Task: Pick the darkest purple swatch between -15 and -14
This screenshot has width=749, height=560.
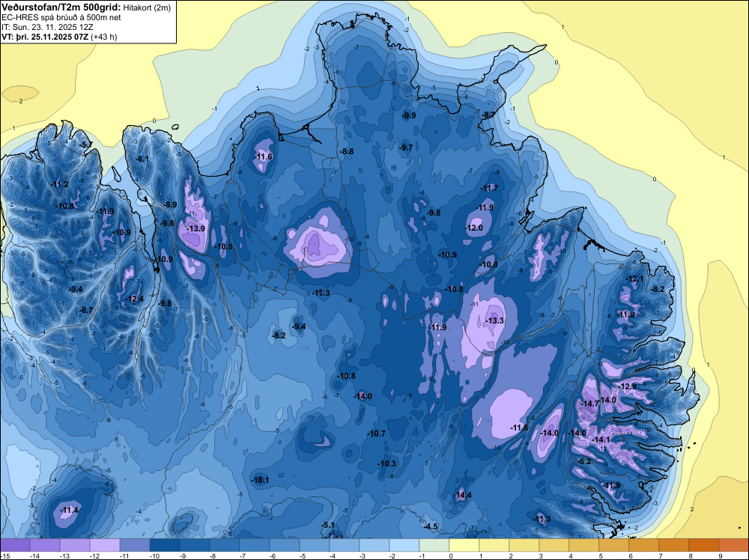Action: tap(15, 545)
